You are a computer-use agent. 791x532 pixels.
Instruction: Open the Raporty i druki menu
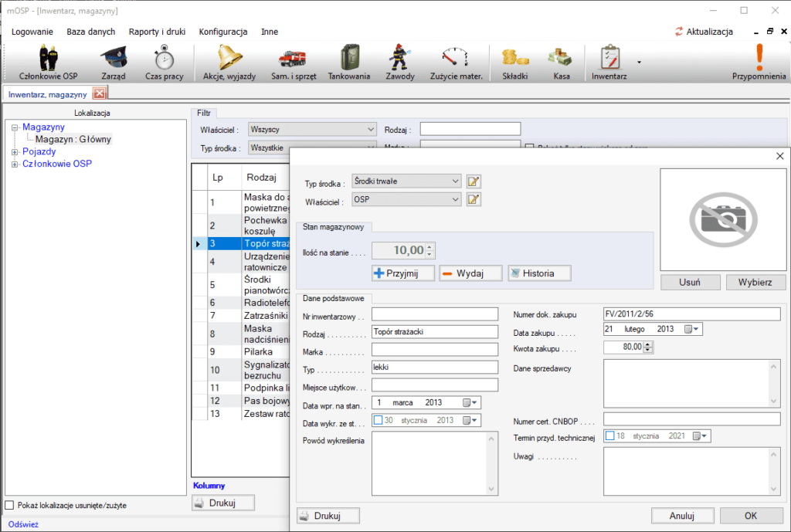coord(157,32)
